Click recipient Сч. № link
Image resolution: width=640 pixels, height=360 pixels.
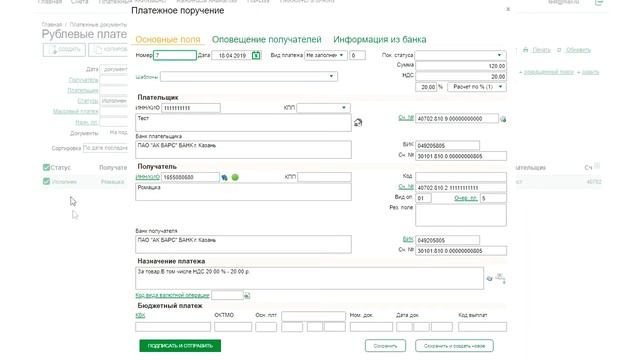[x=406, y=187]
